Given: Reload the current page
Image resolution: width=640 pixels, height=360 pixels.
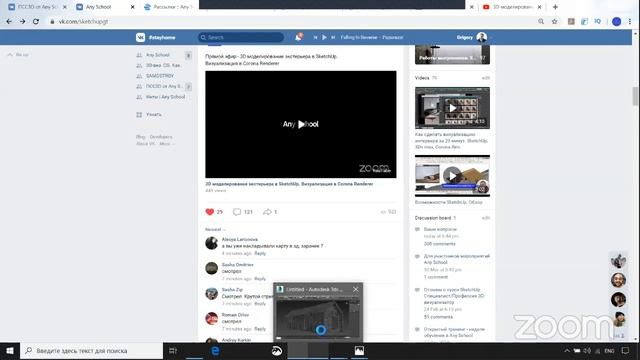Looking at the screenshot, I should point(36,21).
